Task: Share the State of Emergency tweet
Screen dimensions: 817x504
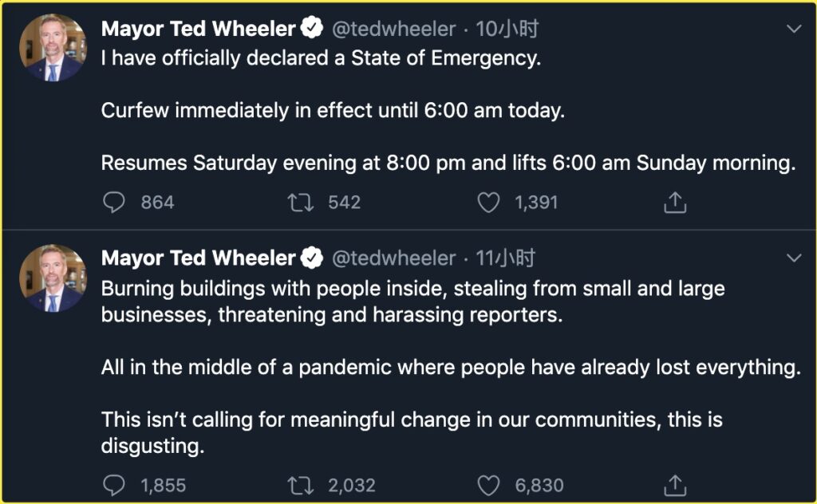Action: pyautogui.click(x=675, y=203)
